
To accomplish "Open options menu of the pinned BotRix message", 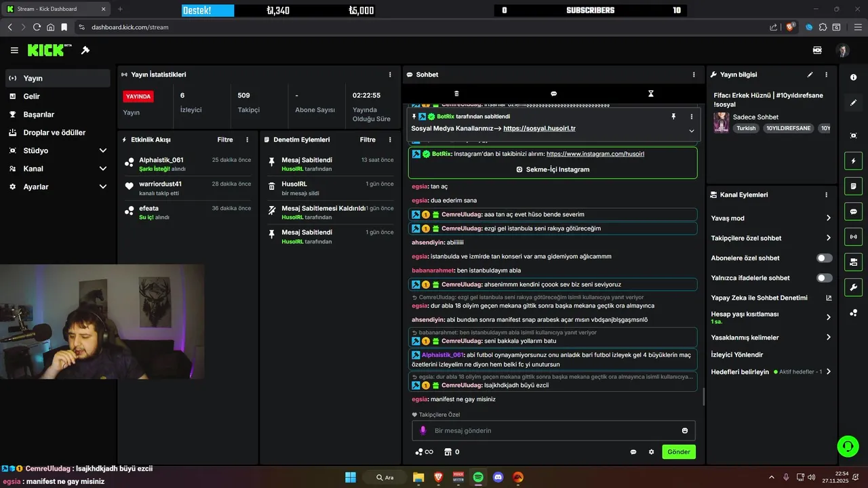I will (x=692, y=117).
